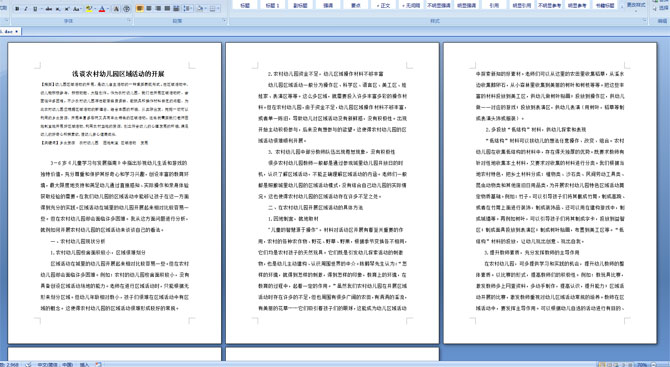Click the 插入 mode indicator in status bar

coord(84,364)
